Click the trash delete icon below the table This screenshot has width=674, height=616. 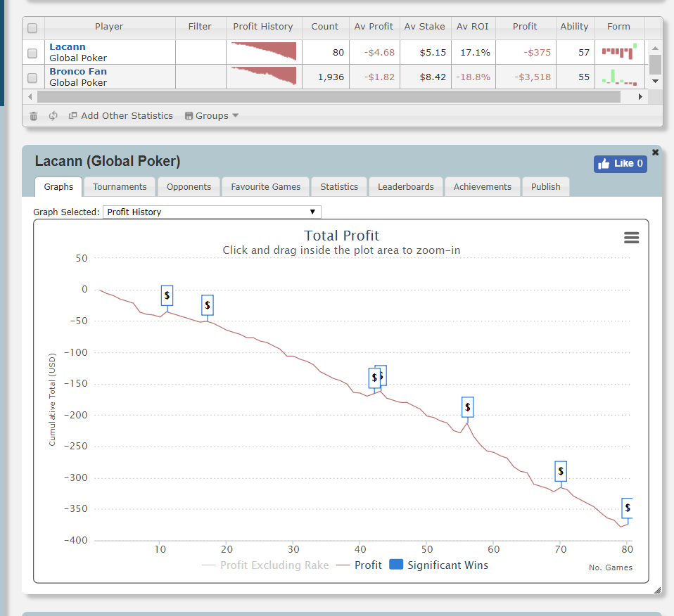(34, 116)
